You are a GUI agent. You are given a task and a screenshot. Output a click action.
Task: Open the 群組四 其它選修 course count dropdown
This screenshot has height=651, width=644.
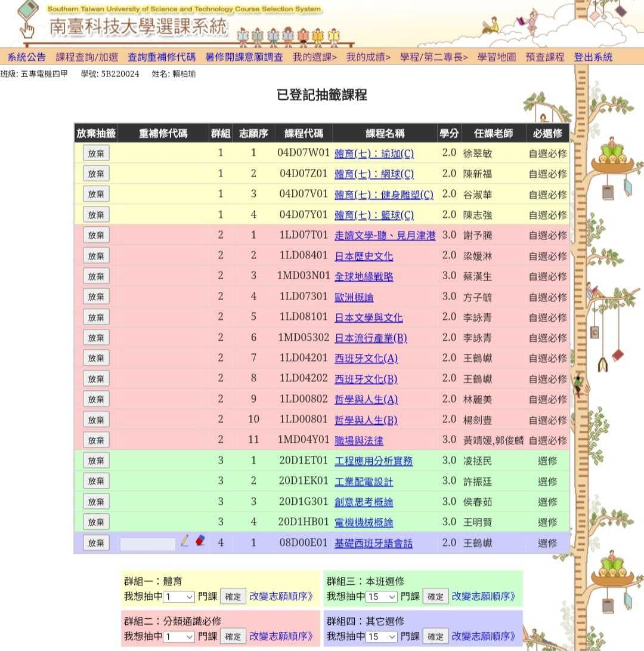[x=382, y=637]
